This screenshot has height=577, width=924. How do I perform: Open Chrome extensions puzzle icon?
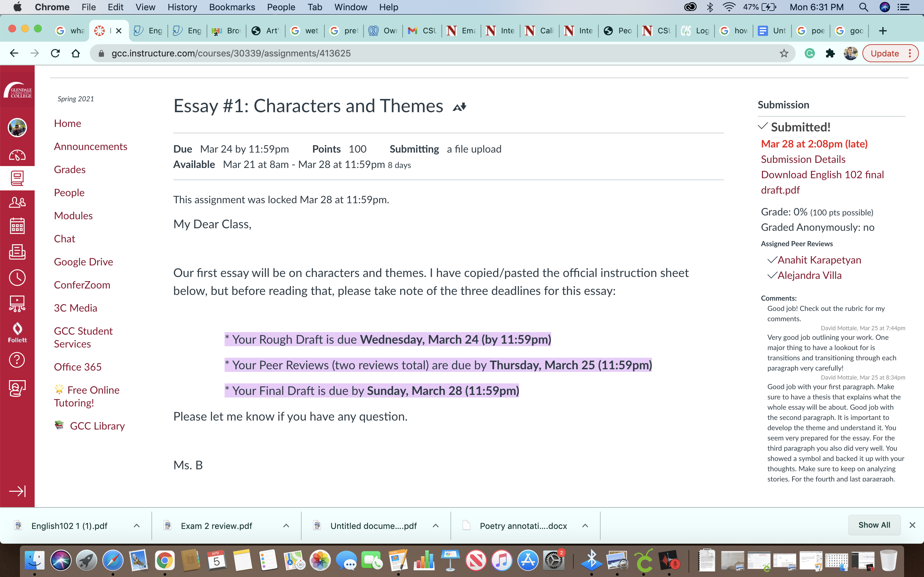pos(830,54)
